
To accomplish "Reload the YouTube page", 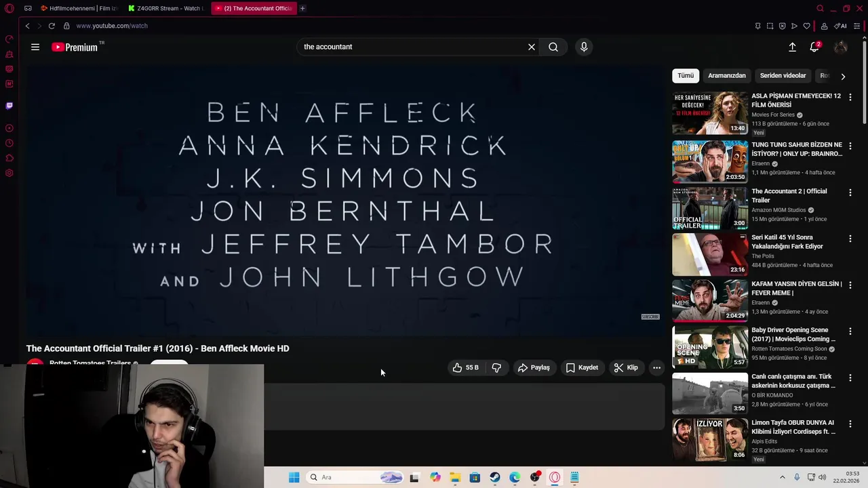I will pos(52,26).
